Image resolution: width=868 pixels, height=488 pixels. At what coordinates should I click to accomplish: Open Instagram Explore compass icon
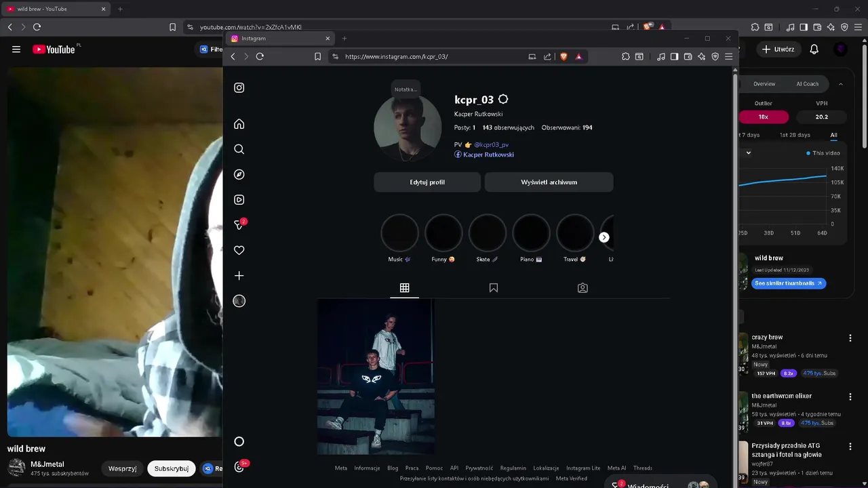tap(239, 174)
